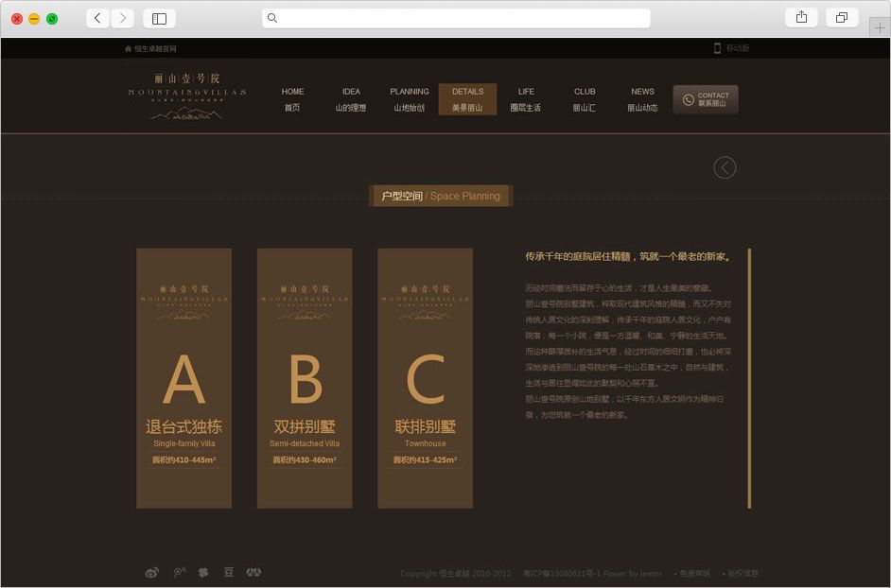Select the NEWS navigation item
The image size is (891, 588).
642,99
